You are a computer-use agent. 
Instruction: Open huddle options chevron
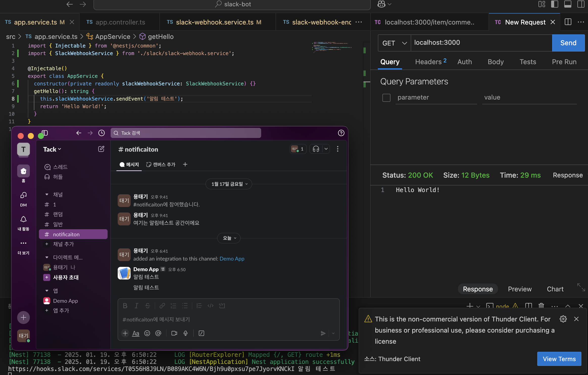[x=326, y=149]
